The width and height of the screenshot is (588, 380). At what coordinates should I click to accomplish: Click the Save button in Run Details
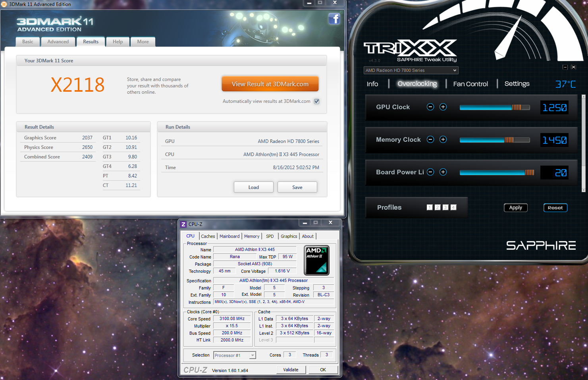point(297,187)
